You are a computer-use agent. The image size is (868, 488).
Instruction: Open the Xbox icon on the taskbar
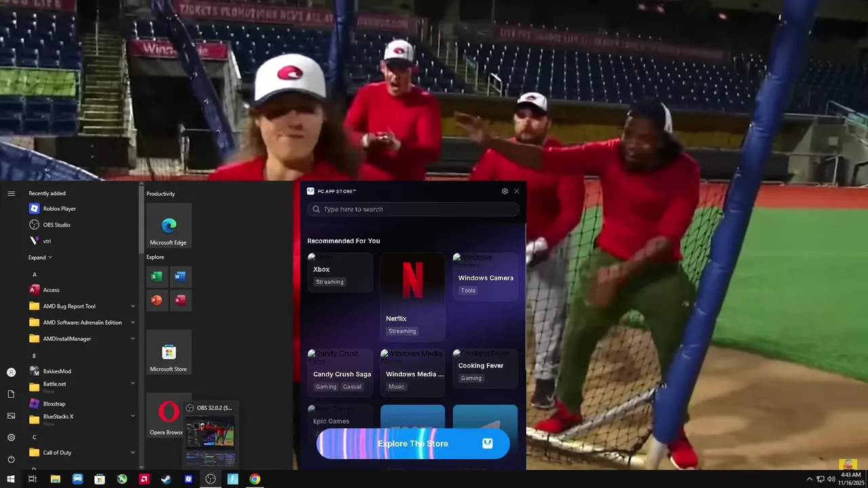(121, 479)
